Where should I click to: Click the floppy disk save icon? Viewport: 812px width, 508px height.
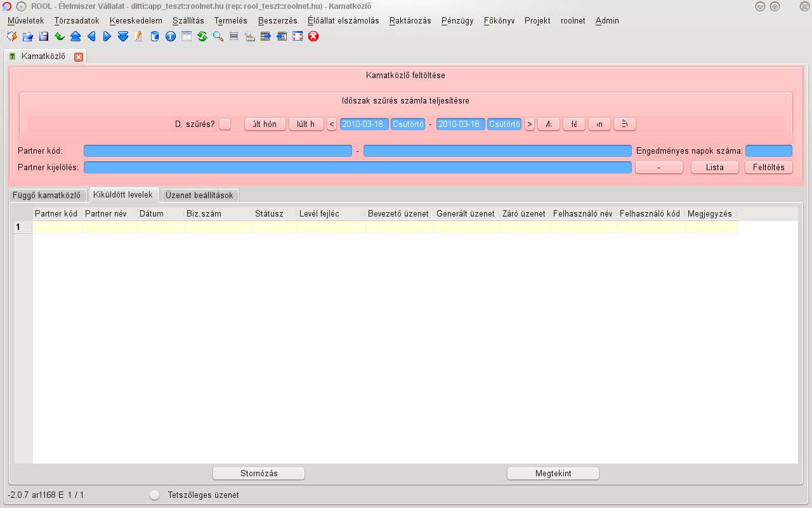click(x=44, y=37)
